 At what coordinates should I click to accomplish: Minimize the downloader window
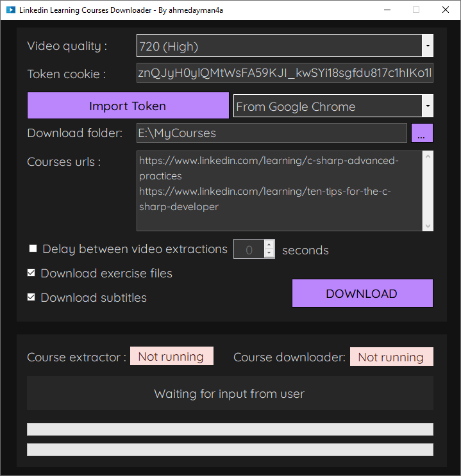pos(387,10)
